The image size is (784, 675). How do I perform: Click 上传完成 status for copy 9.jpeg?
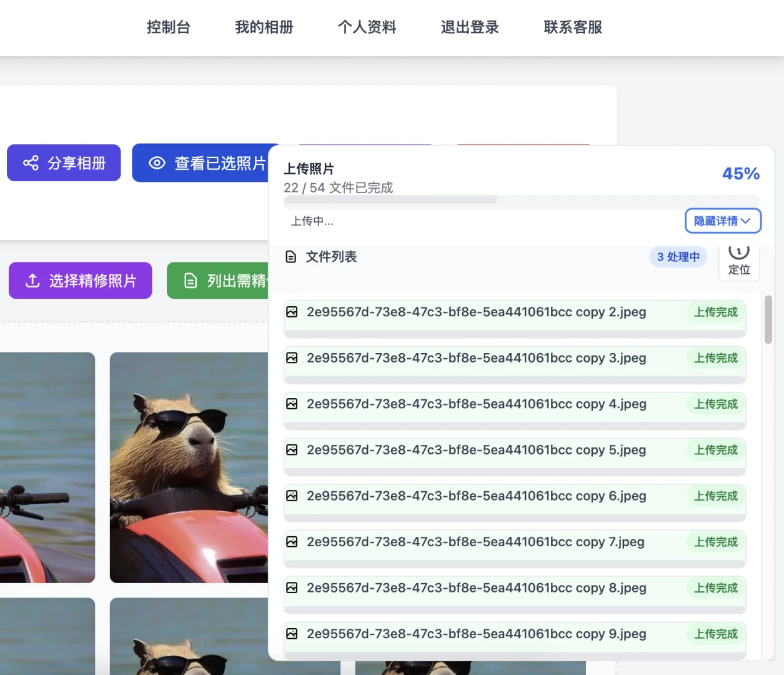pyautogui.click(x=716, y=634)
